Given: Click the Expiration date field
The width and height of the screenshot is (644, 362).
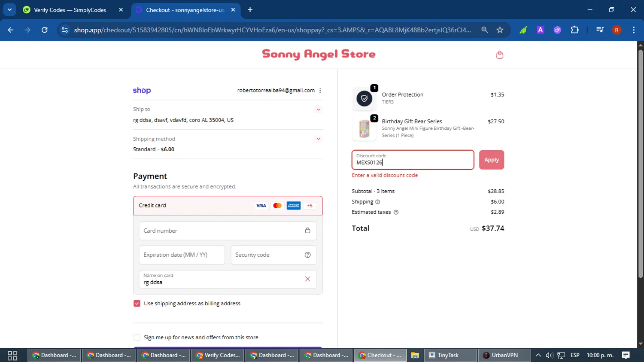Looking at the screenshot, I should [182, 255].
